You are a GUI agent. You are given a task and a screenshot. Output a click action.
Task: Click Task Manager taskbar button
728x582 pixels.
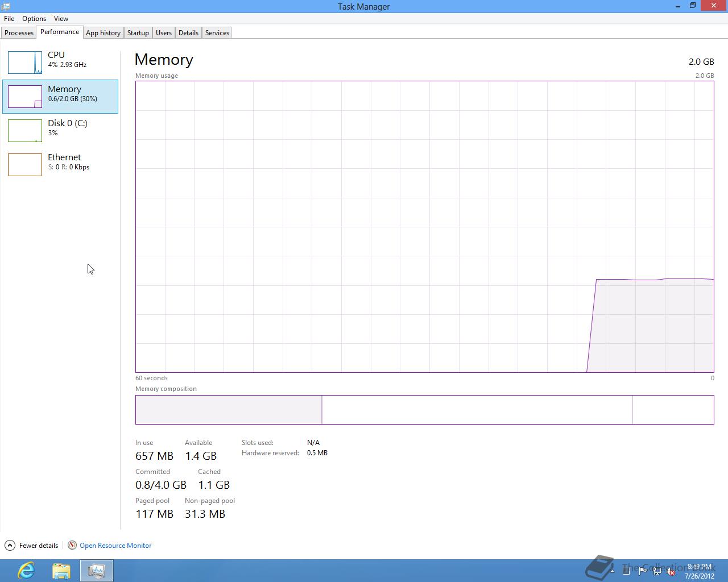(x=97, y=570)
